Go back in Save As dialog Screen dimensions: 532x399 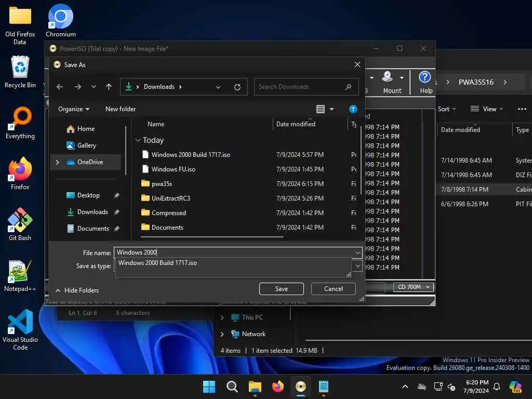pos(60,87)
